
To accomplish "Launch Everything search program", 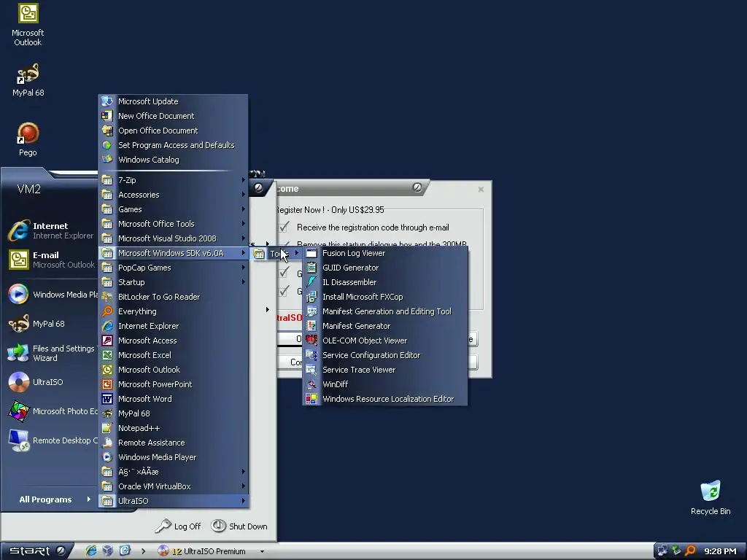I will point(174,311).
